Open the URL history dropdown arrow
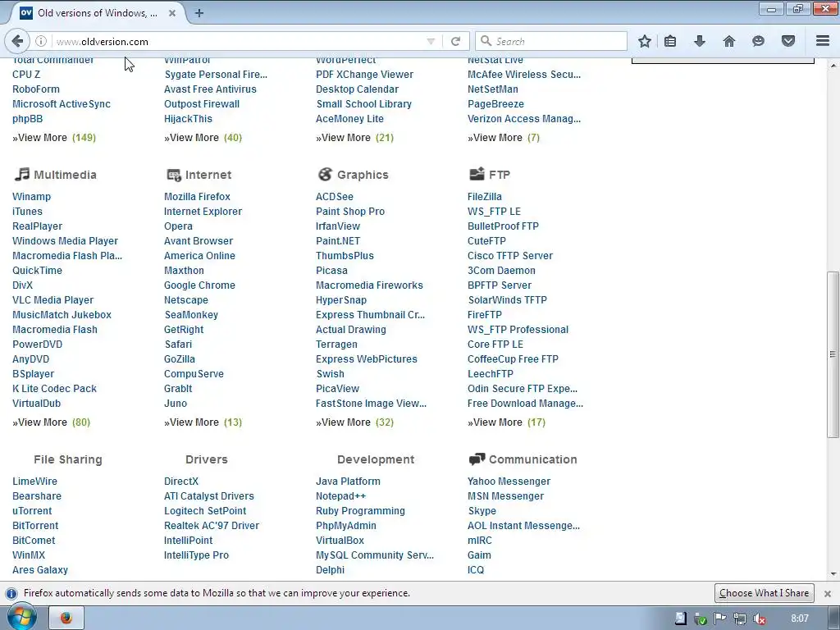This screenshot has width=840, height=630. 431,41
